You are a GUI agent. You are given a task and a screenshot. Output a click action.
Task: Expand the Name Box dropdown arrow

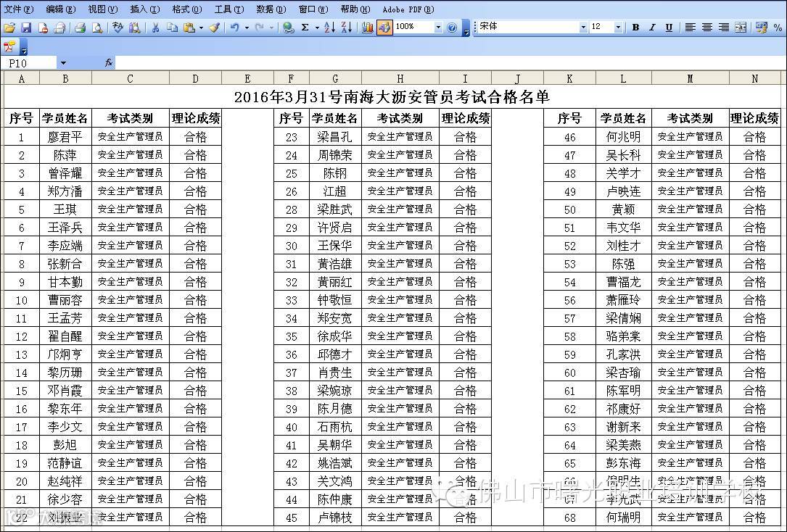coord(63,63)
